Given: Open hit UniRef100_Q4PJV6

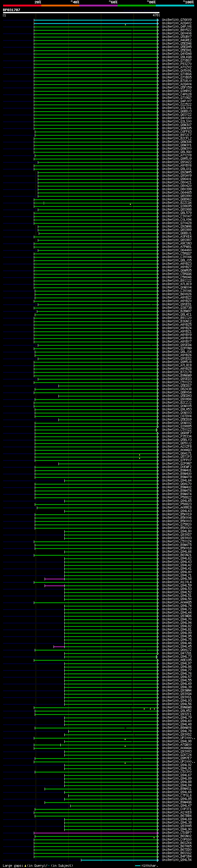Looking at the screenshot, I should coord(177,26).
